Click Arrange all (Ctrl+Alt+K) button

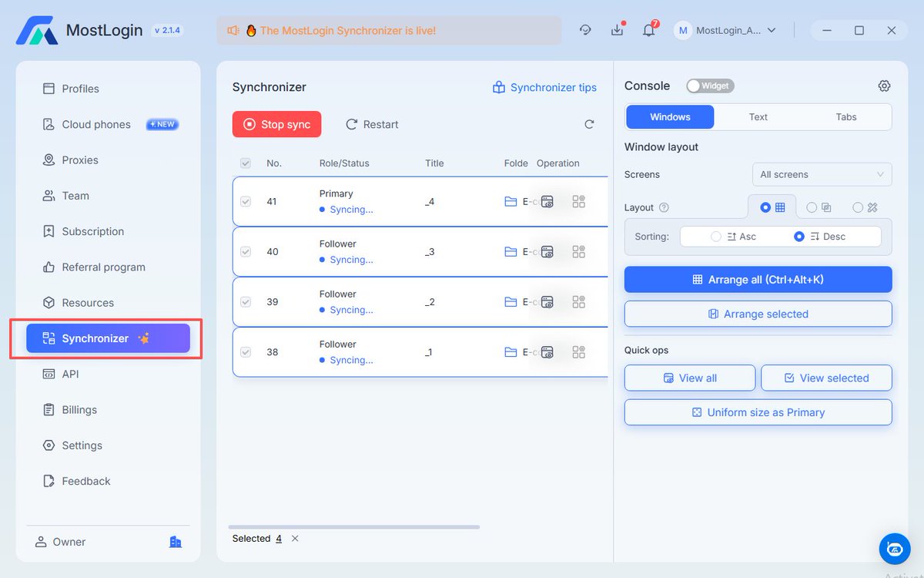(x=758, y=280)
